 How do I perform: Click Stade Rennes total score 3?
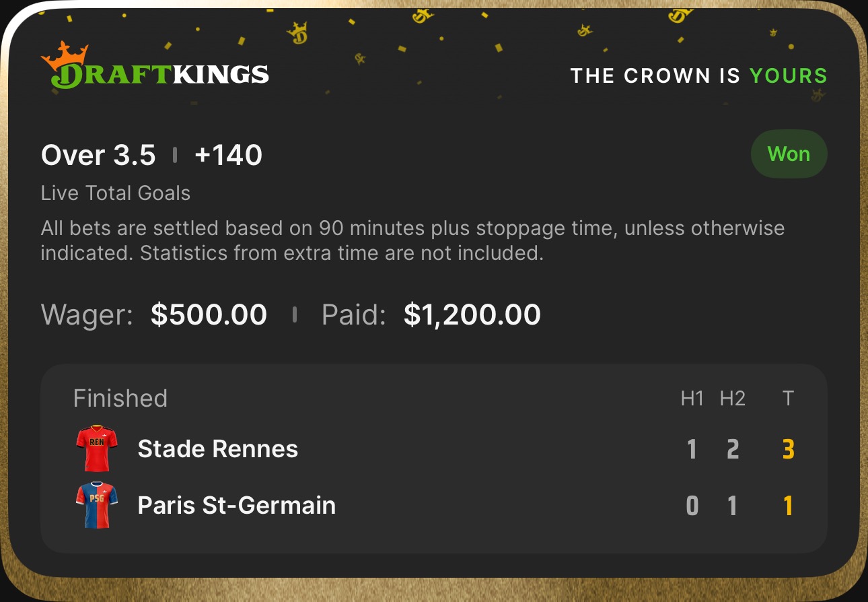788,449
